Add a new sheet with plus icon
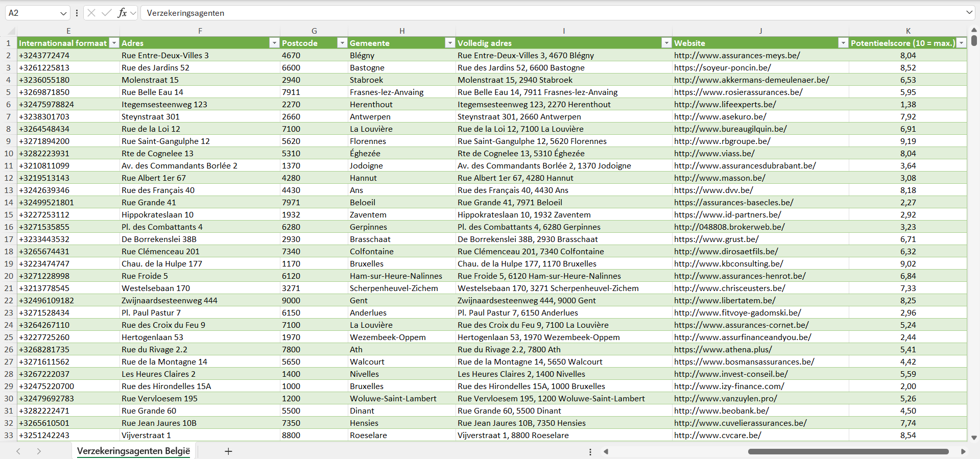This screenshot has width=980, height=459. [228, 451]
